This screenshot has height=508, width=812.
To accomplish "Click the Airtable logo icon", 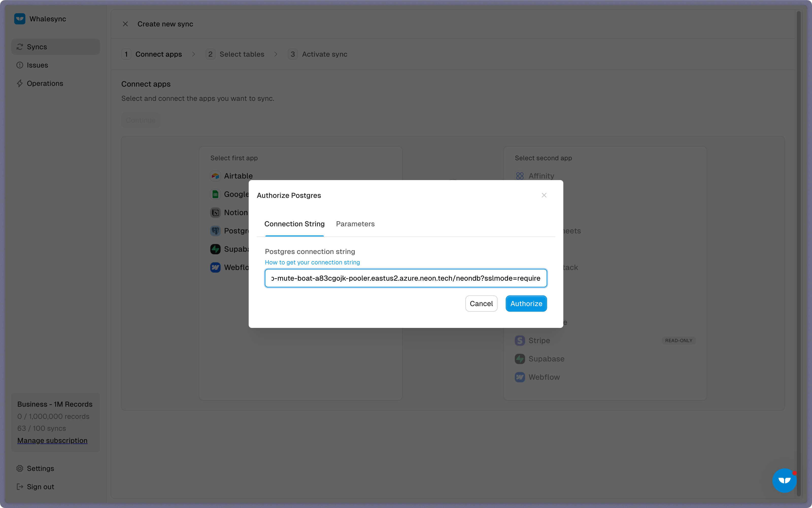I will click(x=215, y=176).
